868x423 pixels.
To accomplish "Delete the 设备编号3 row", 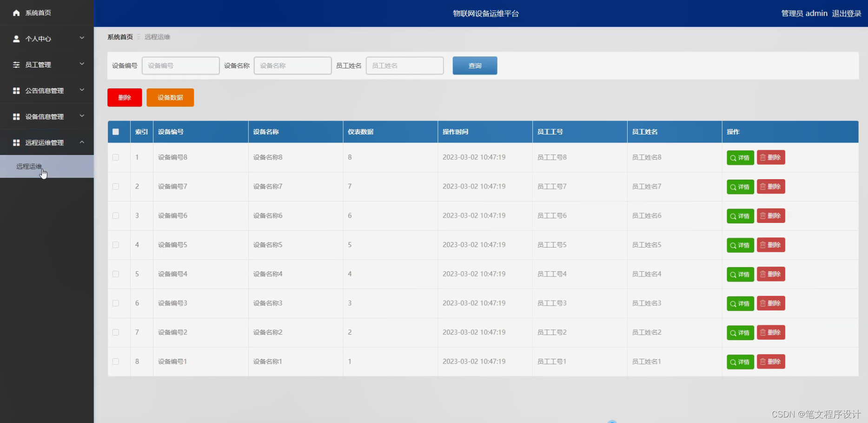I will [x=771, y=303].
